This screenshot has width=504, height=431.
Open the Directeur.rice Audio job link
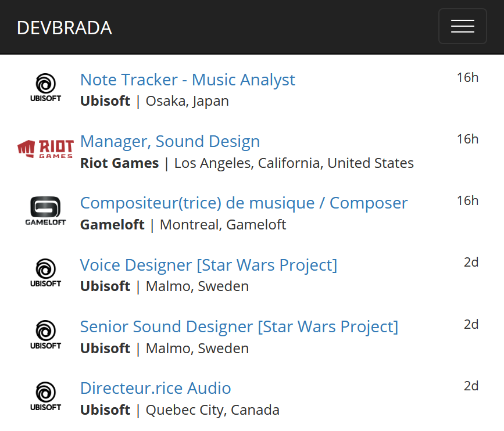tap(155, 388)
